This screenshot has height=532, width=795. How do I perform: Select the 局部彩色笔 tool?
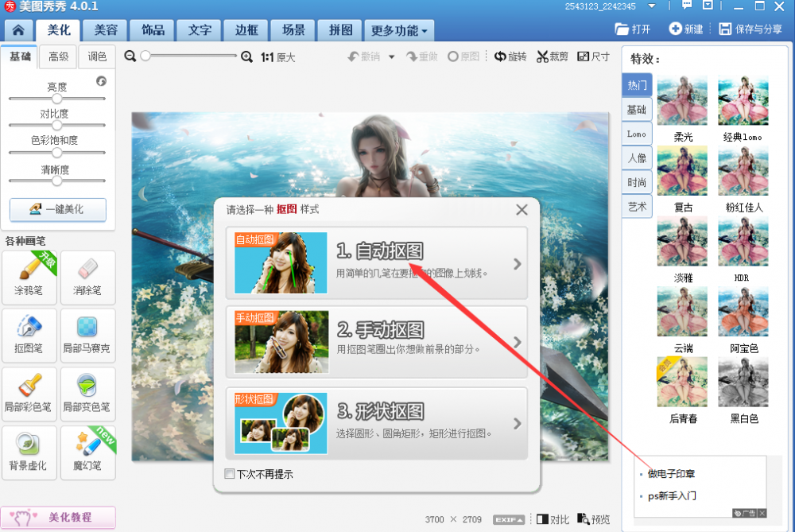point(29,394)
